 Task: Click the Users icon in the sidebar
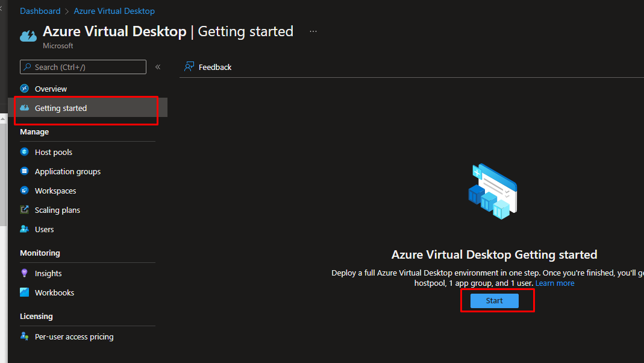(25, 229)
